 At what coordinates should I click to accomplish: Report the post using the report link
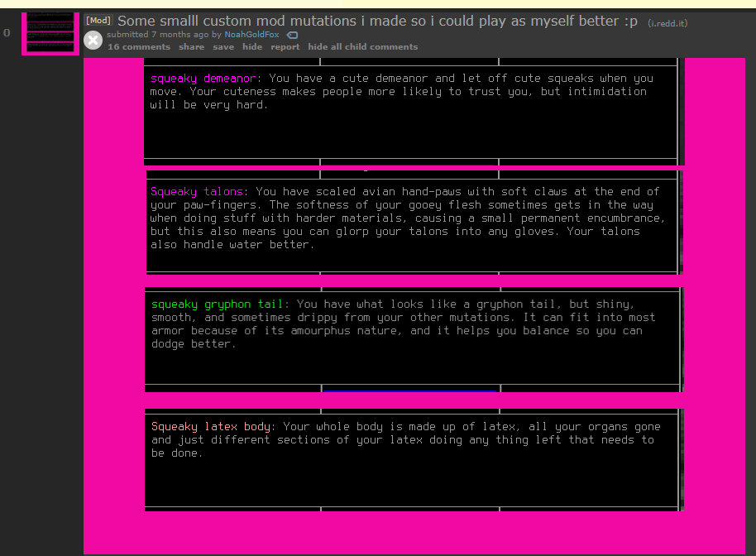pos(285,47)
